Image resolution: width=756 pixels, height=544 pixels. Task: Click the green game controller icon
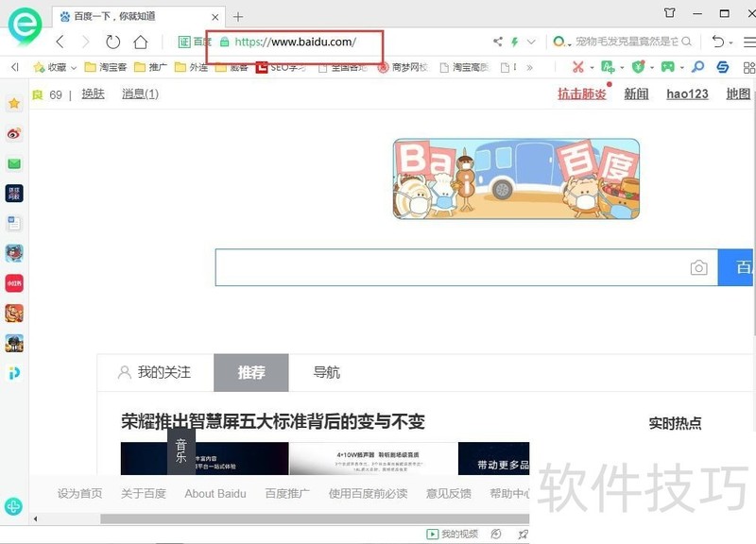(x=668, y=66)
